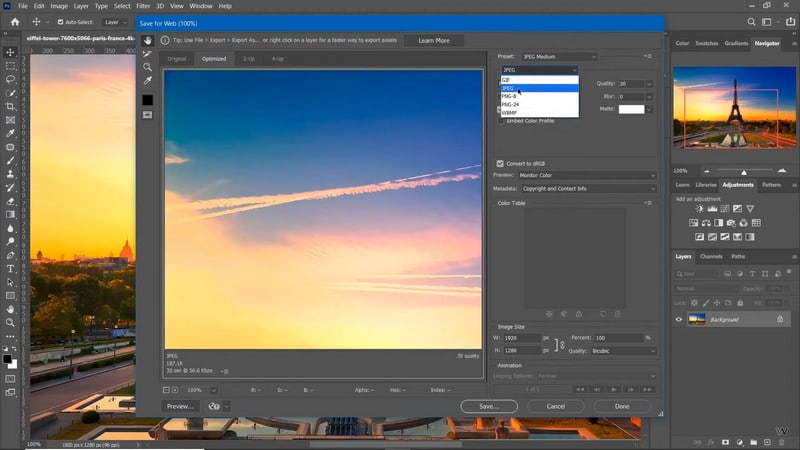Enable Embed Color Profile checkbox
The width and height of the screenshot is (800, 450).
(x=501, y=121)
